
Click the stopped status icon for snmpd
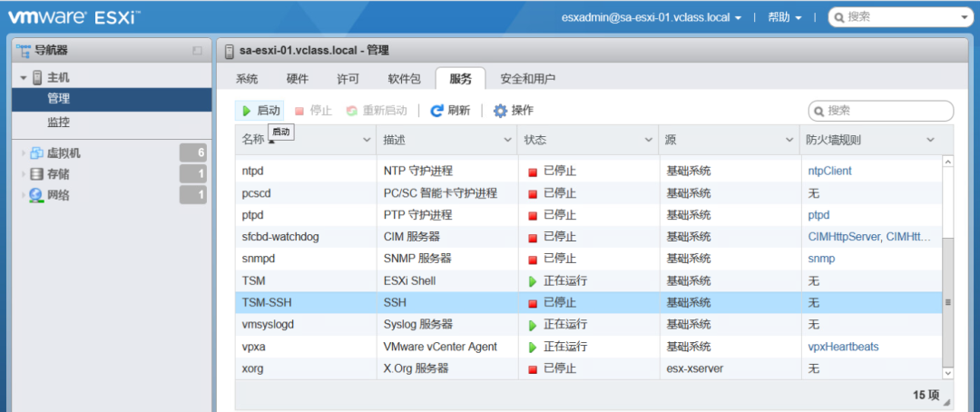[534, 259]
